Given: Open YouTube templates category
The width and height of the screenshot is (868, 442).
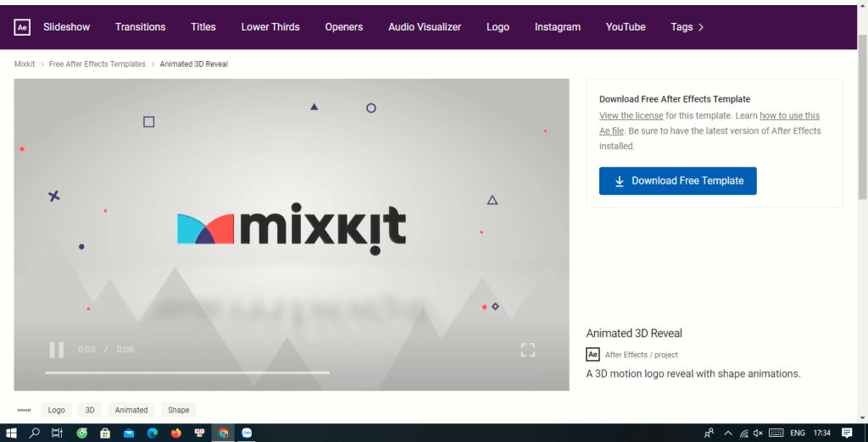Looking at the screenshot, I should click(626, 27).
